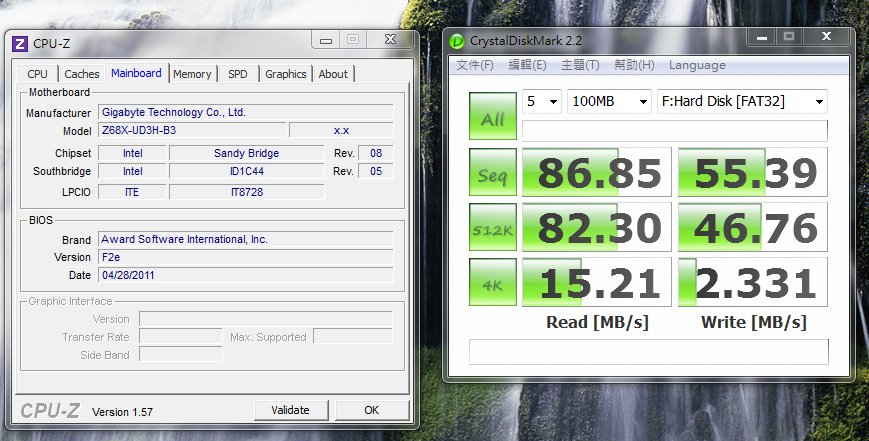Viewport: 869px width, 441px height.
Task: Open the 主題(T) theme menu
Action: [x=580, y=65]
